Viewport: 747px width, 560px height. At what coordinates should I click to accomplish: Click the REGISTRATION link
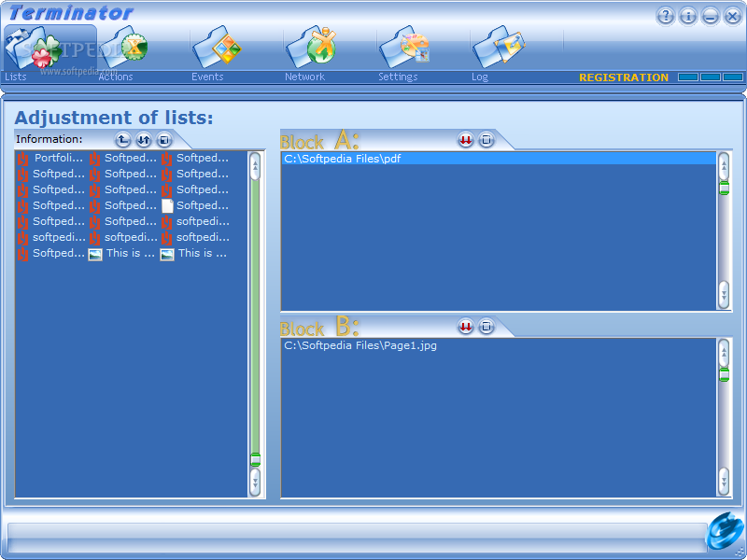tap(624, 77)
